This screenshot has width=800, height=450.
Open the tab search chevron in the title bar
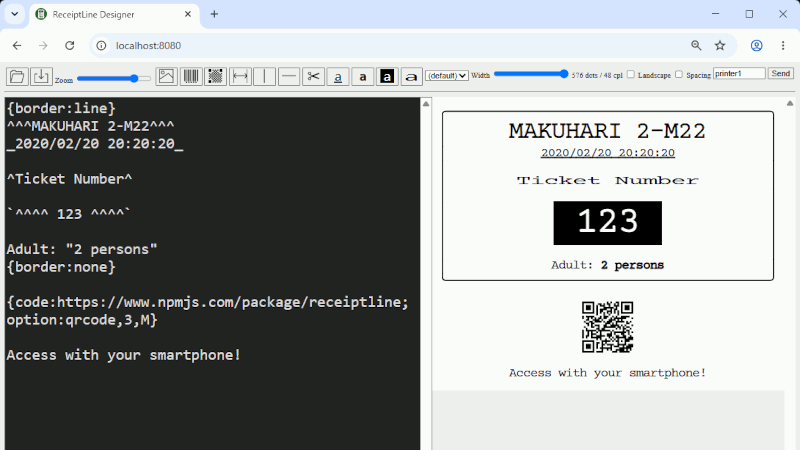pyautogui.click(x=14, y=14)
